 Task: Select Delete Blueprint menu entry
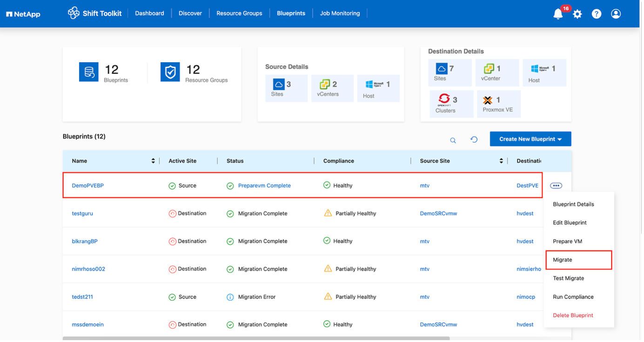[x=573, y=315]
